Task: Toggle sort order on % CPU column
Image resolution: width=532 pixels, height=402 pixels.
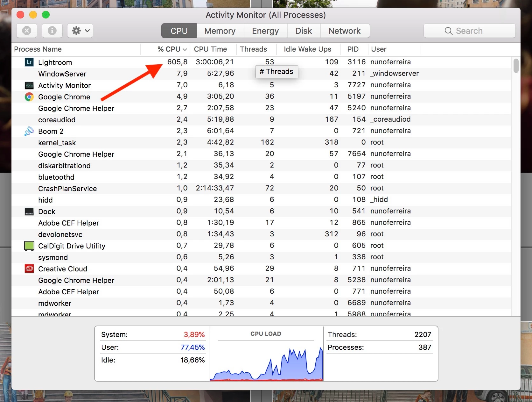Action: tap(166, 49)
